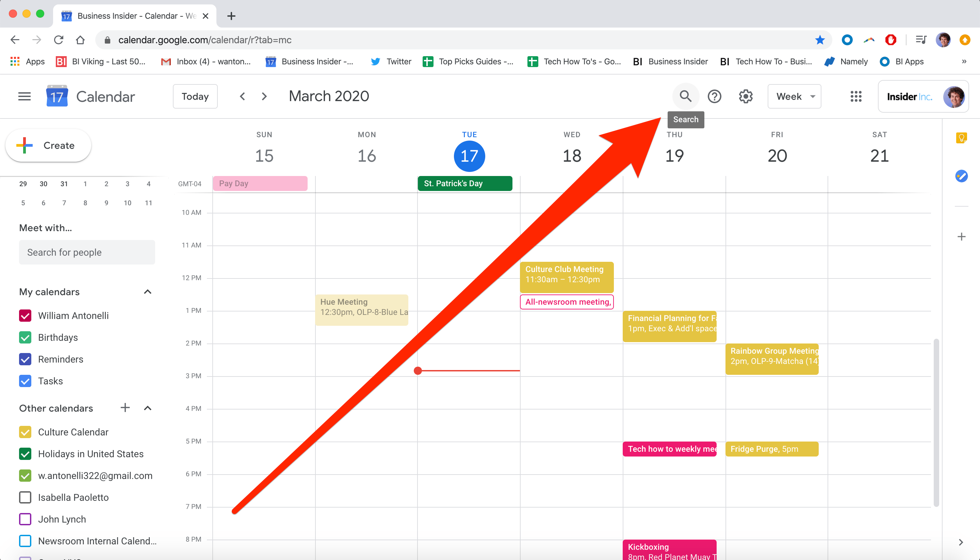Screen dimensions: 980x560
Task: Collapse the Other calendars section
Action: pyautogui.click(x=148, y=408)
